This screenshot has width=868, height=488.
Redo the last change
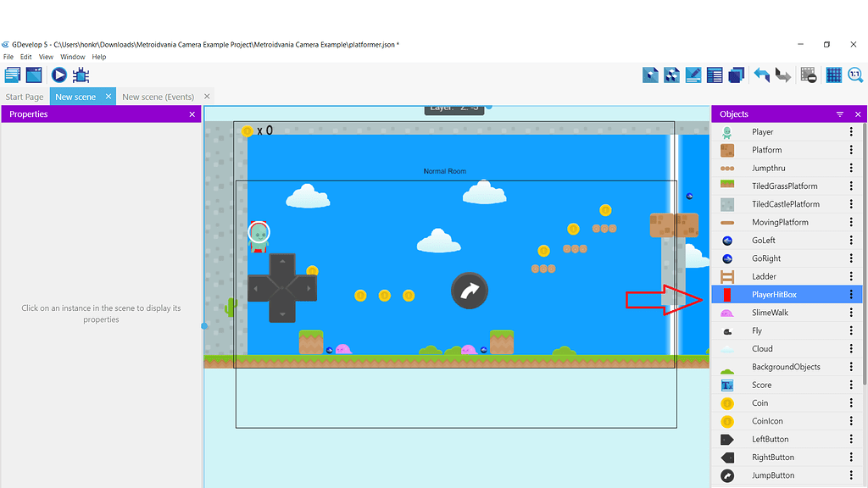782,75
